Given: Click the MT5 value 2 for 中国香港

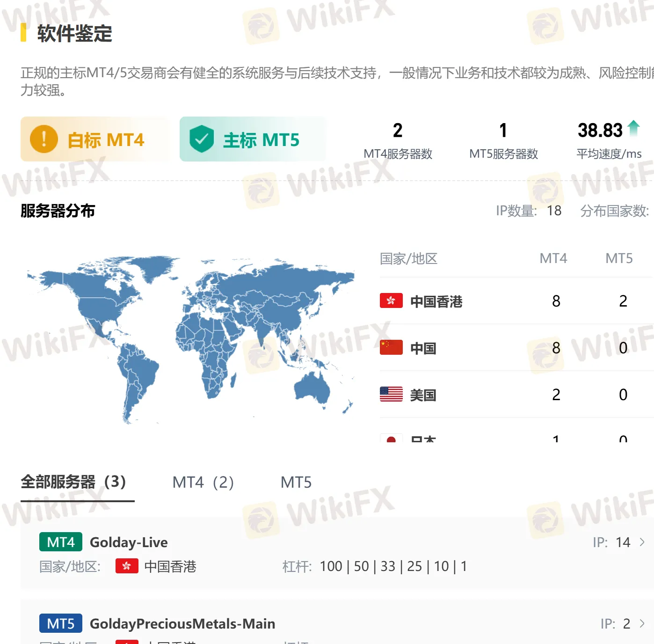Looking at the screenshot, I should tap(623, 301).
